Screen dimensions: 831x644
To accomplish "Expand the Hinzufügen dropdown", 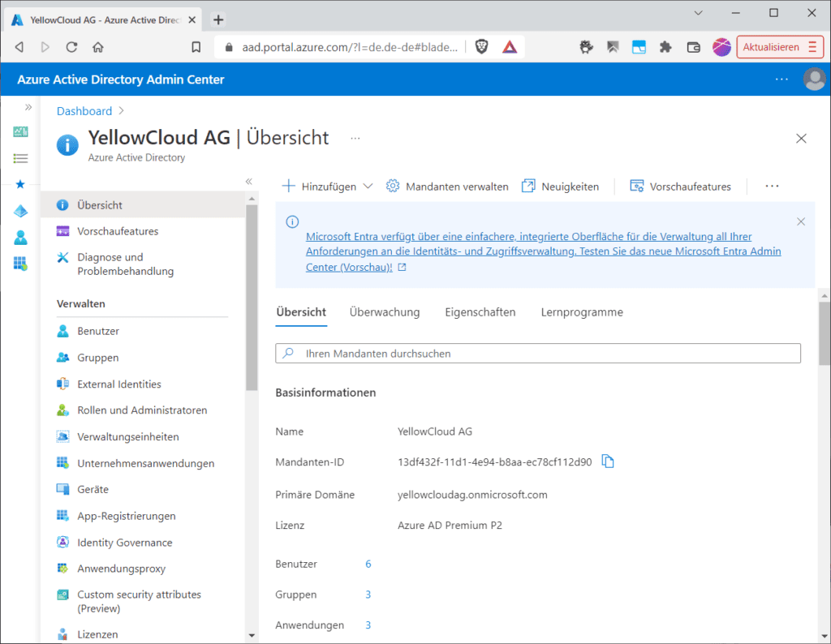I will pyautogui.click(x=328, y=187).
